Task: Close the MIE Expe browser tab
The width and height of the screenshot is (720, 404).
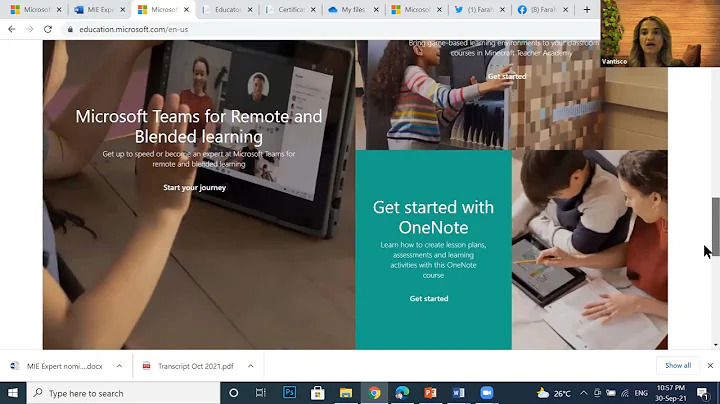Action: [x=123, y=10]
